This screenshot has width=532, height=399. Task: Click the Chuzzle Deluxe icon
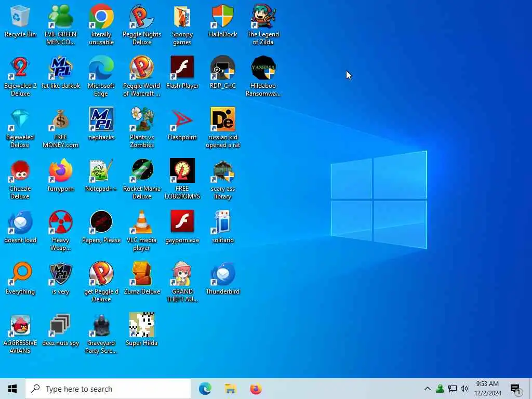(20, 179)
